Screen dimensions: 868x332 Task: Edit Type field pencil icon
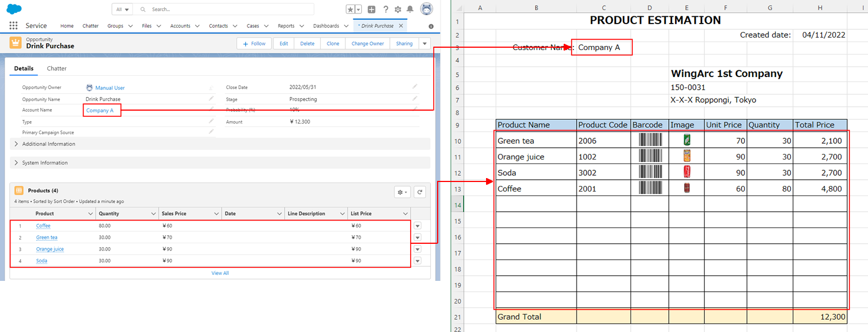pyautogui.click(x=211, y=121)
